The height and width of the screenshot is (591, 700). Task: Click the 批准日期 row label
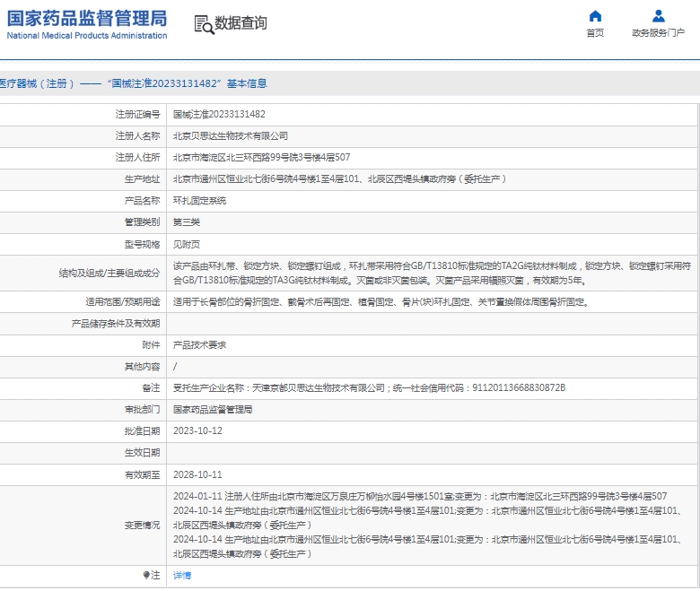point(142,430)
